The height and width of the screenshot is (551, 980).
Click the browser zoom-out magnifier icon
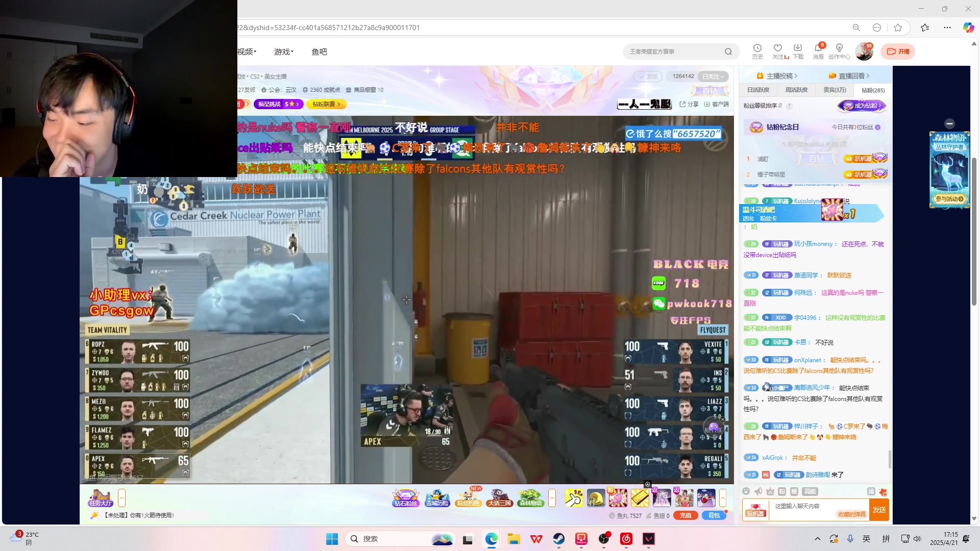click(856, 28)
